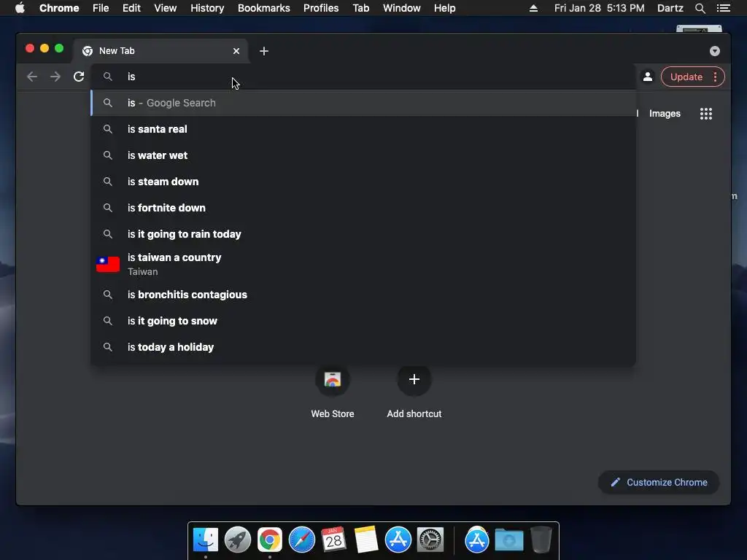Image resolution: width=747 pixels, height=560 pixels.
Task: Open the History menu
Action: 207,8
